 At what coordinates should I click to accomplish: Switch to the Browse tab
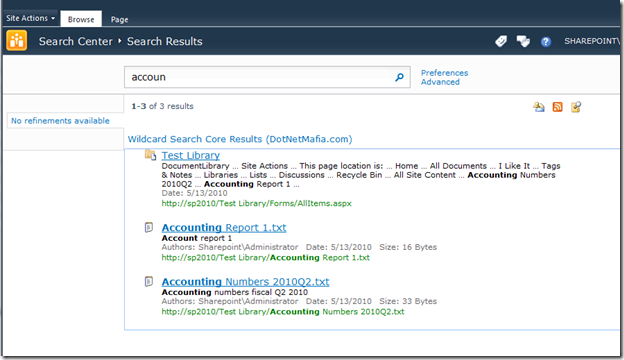(x=81, y=19)
